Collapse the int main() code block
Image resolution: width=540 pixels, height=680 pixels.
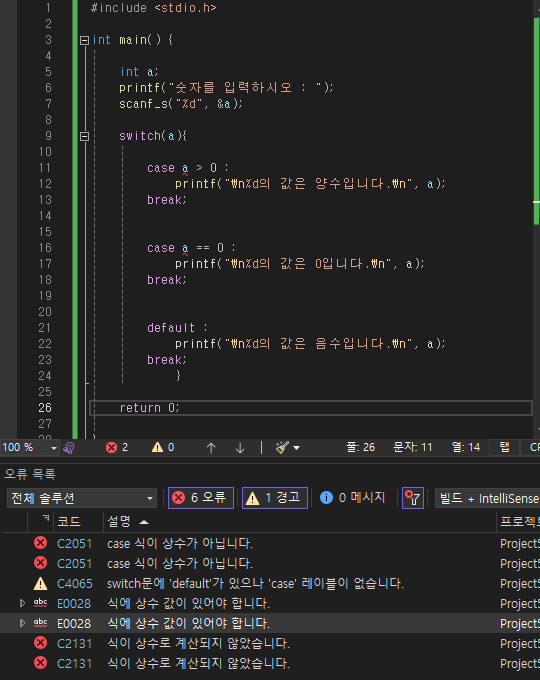85,40
